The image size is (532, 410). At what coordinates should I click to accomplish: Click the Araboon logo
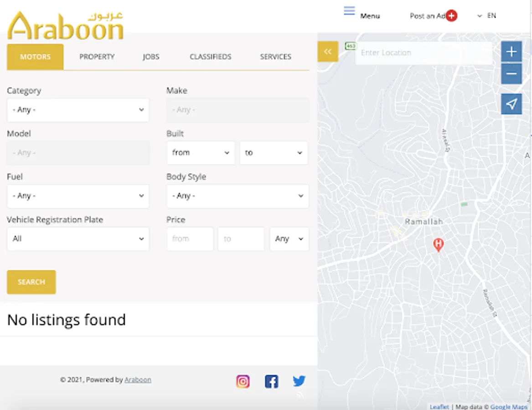(65, 26)
